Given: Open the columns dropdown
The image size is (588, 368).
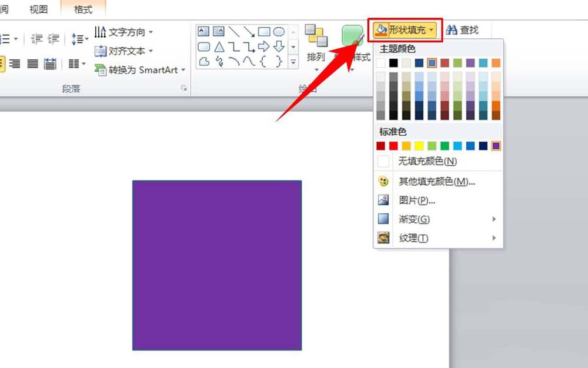Looking at the screenshot, I should [77, 63].
